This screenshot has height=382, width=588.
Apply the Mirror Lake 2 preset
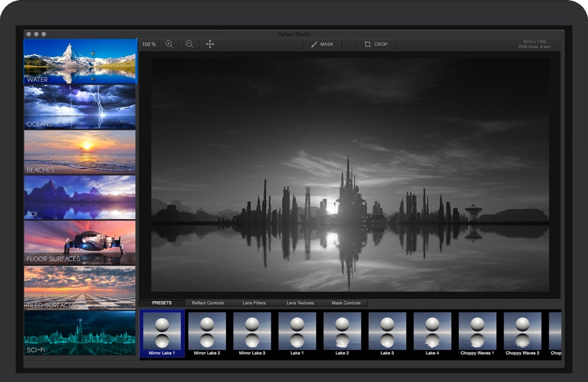tap(209, 331)
